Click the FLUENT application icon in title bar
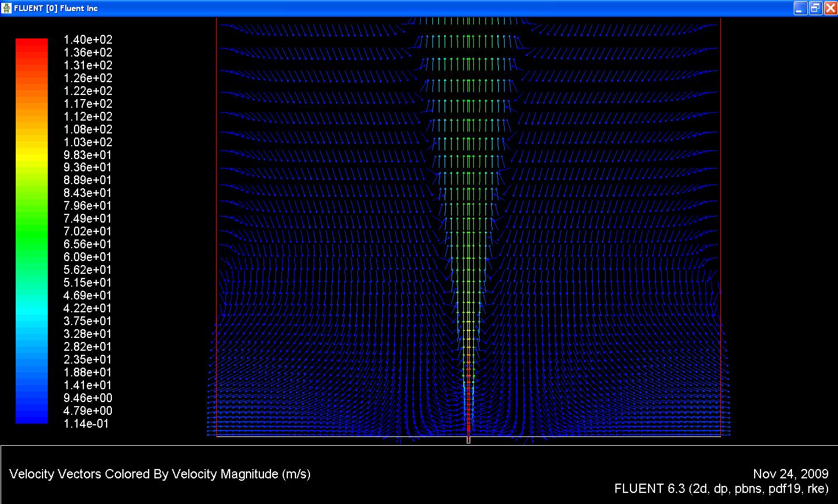Image resolution: width=838 pixels, height=504 pixels. coord(6,8)
